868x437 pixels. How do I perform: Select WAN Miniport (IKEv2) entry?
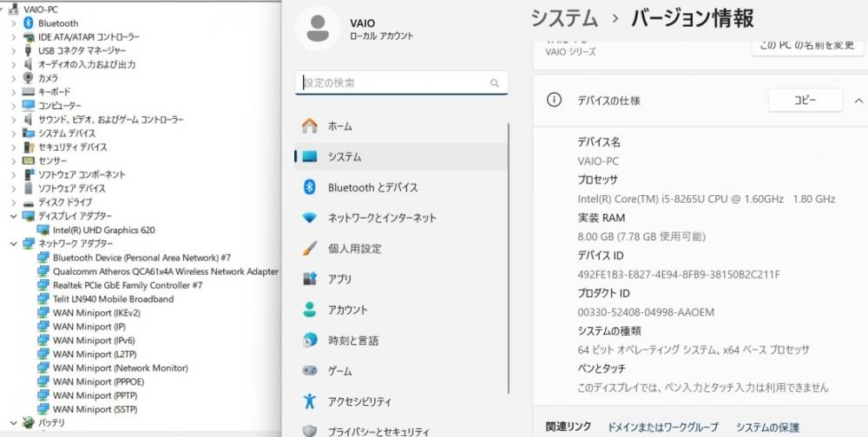pos(96,312)
